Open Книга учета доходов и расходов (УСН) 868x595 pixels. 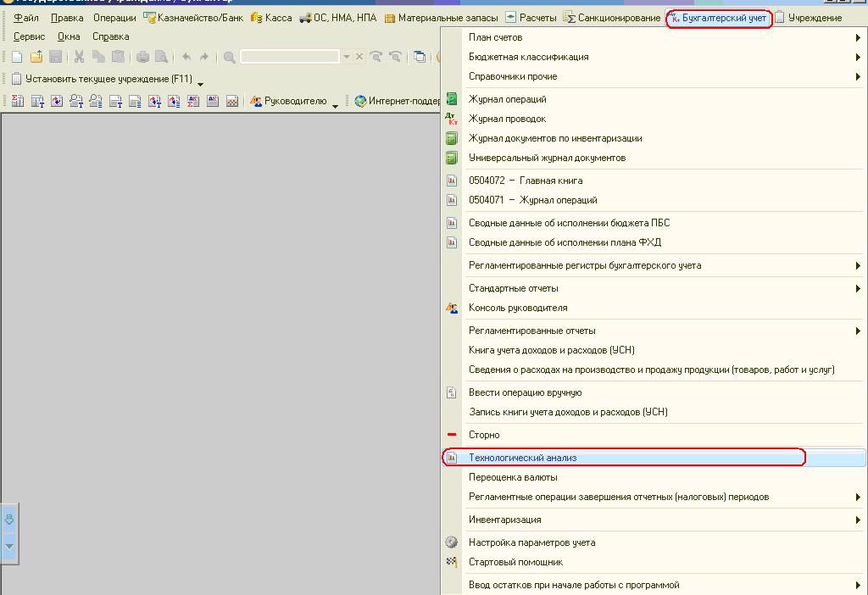654,350
